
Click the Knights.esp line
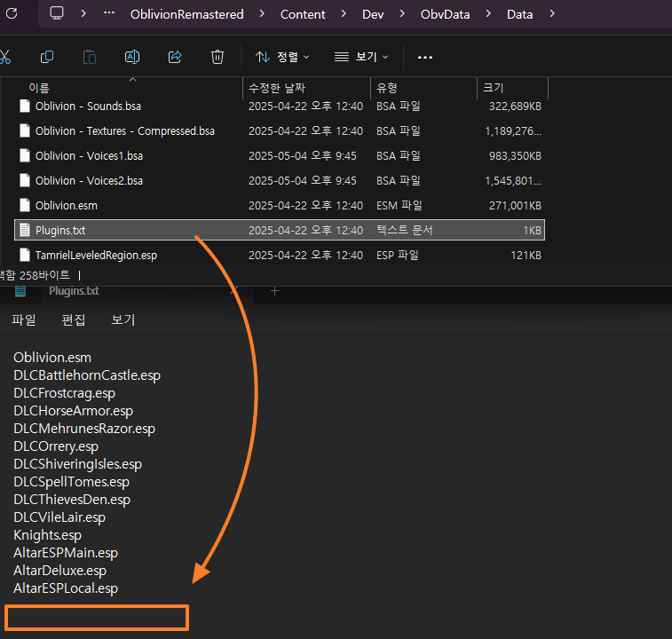(48, 535)
